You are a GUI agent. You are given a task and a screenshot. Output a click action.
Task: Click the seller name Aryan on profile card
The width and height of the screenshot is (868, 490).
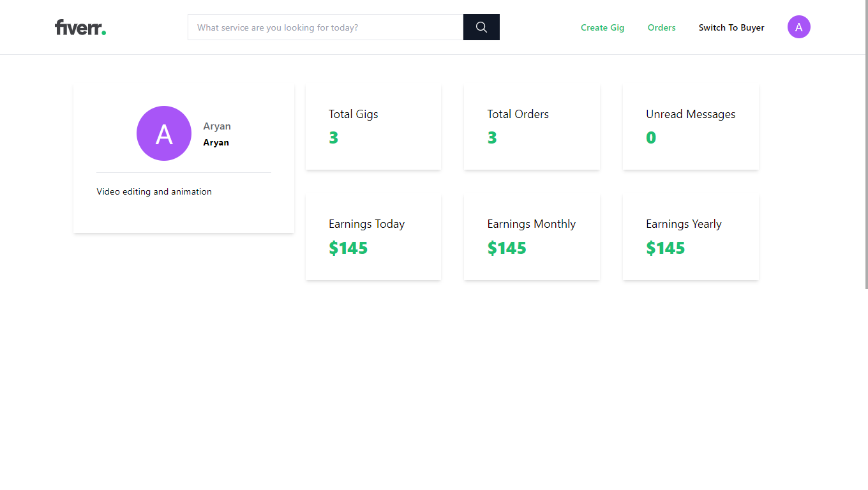(216, 142)
